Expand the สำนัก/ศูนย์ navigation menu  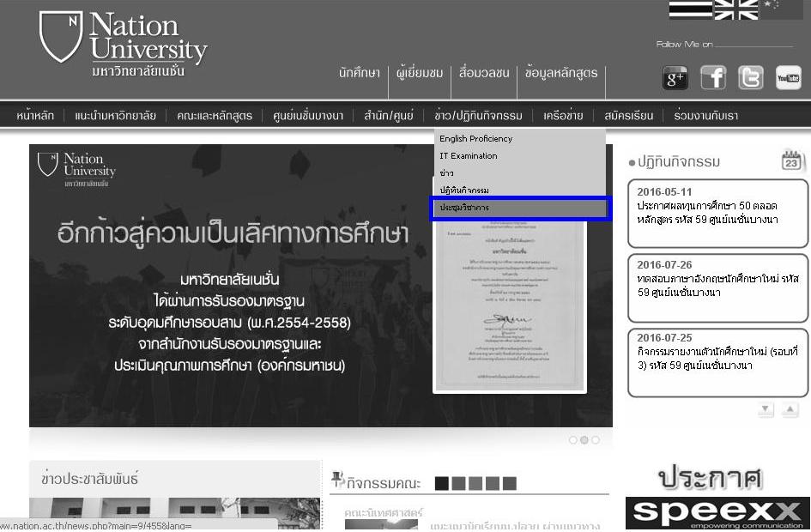[388, 116]
